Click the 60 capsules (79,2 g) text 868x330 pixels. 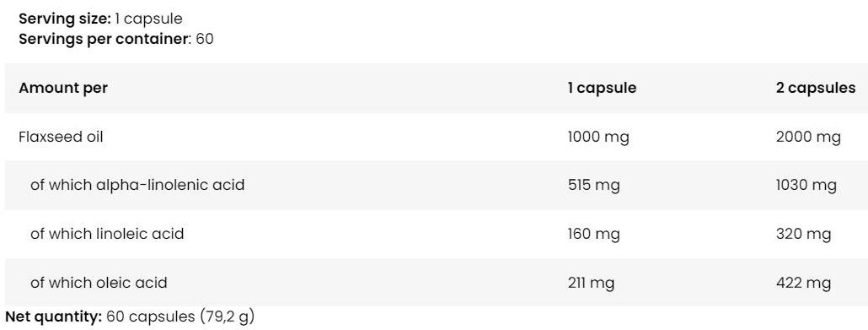(x=180, y=316)
